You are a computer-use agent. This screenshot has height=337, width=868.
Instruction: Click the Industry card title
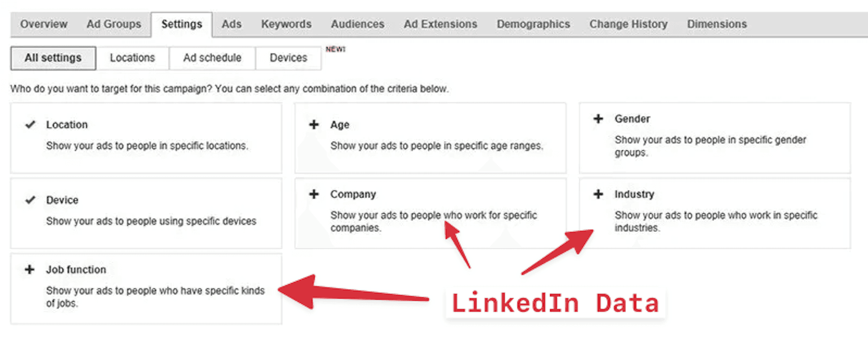(634, 194)
